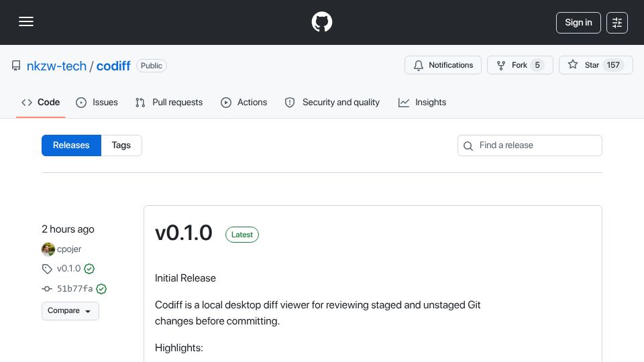Screen dimensions: 644x362
Task: Go to GitHub homepage via Octocat logo
Action: (x=321, y=21)
